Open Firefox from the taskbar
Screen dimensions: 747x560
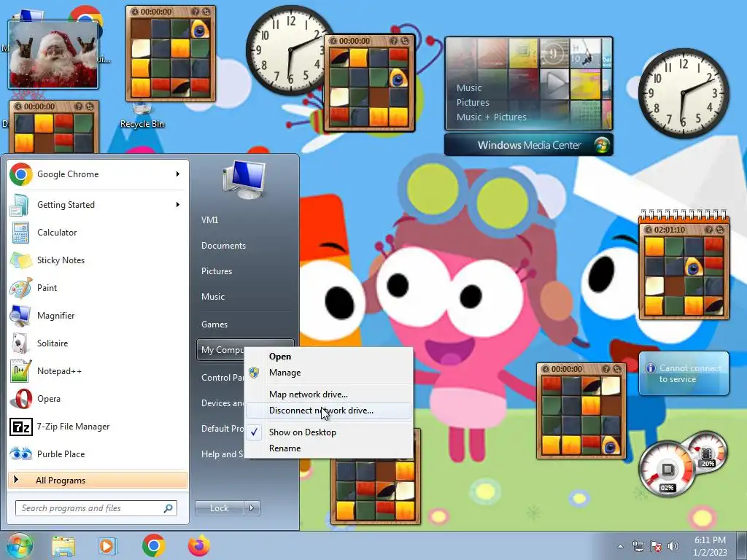[x=198, y=545]
